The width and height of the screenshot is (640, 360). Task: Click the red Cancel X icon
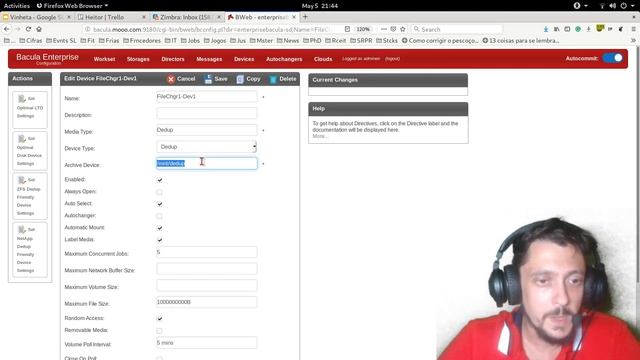pos(171,79)
